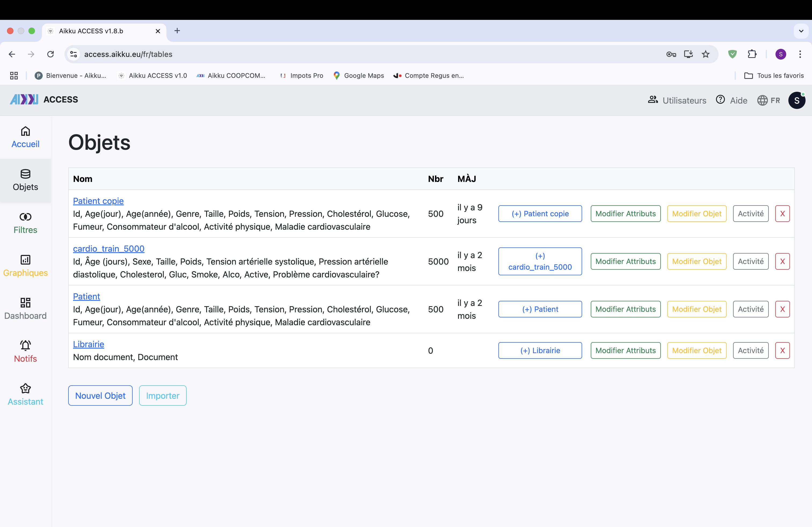
Task: Select the Aikku ACCESS v1.8.b tab
Action: (x=104, y=31)
